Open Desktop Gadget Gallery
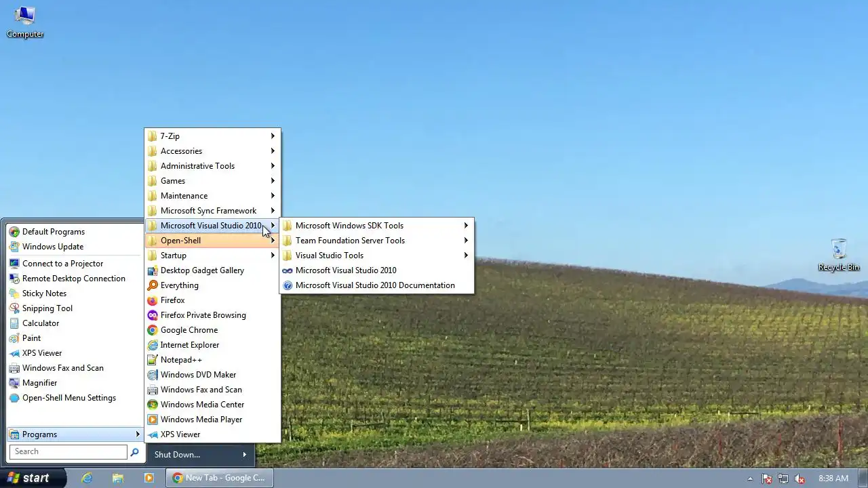The width and height of the screenshot is (868, 488). pyautogui.click(x=212, y=270)
